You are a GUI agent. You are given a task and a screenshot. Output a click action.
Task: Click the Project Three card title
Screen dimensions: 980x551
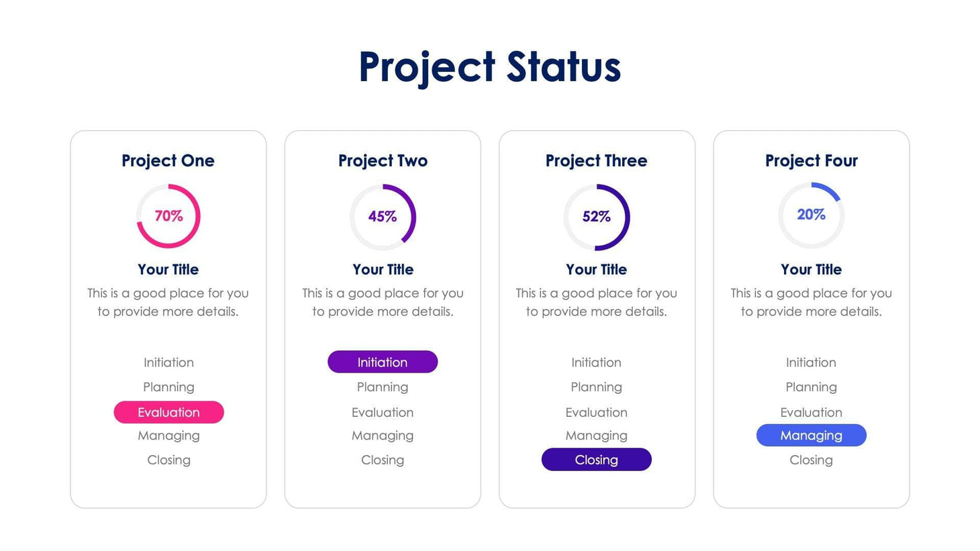coord(596,160)
